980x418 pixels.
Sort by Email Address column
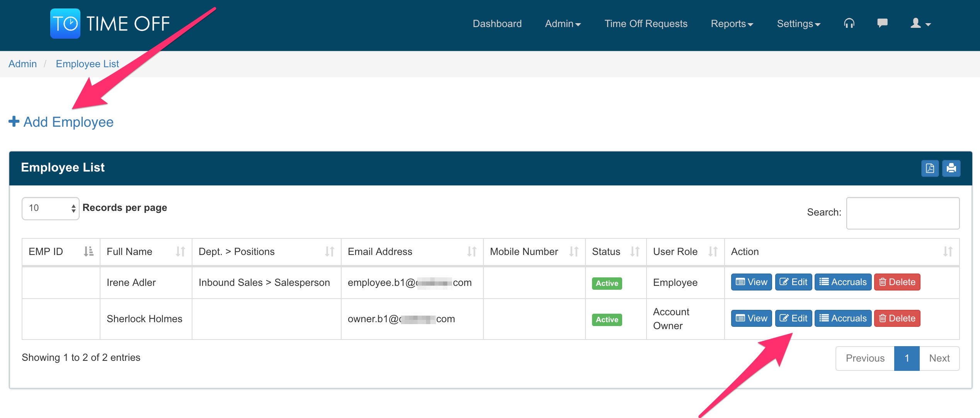pyautogui.click(x=412, y=251)
